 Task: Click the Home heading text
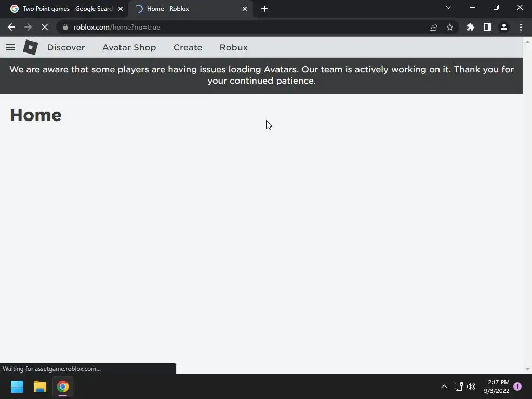(36, 115)
